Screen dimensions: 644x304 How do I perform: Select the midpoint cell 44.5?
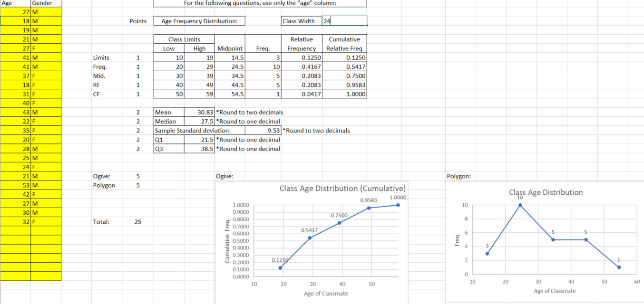pos(230,85)
